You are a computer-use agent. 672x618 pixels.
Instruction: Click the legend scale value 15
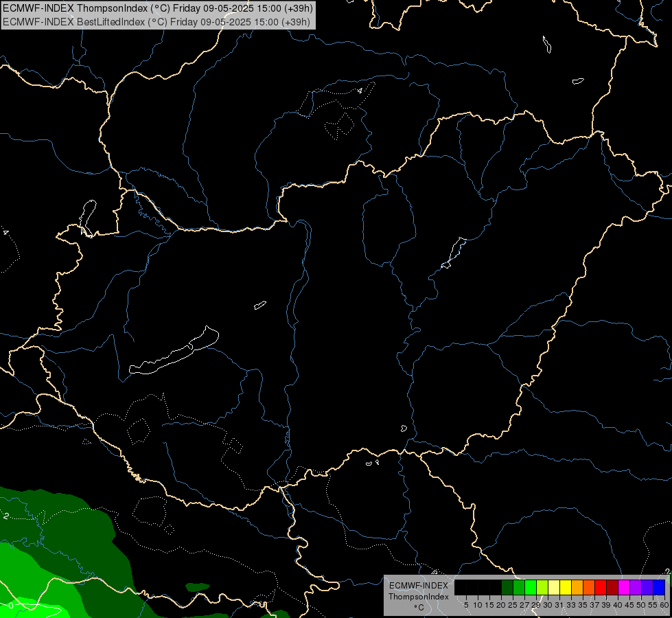point(489,605)
